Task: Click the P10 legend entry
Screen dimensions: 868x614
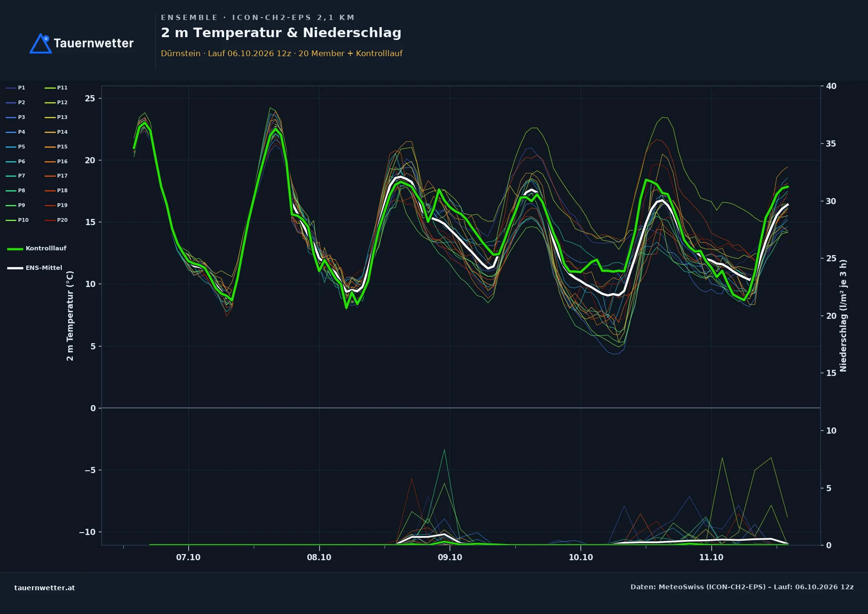Action: (x=17, y=220)
